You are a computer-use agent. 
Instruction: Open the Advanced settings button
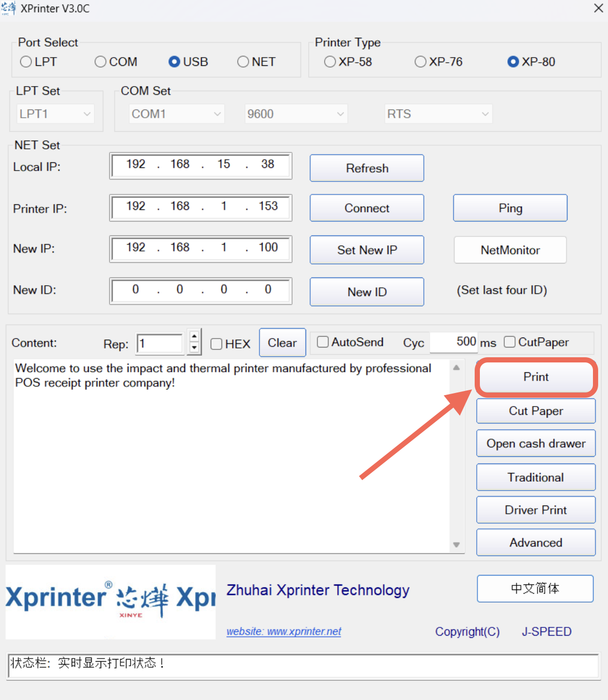[x=535, y=542]
